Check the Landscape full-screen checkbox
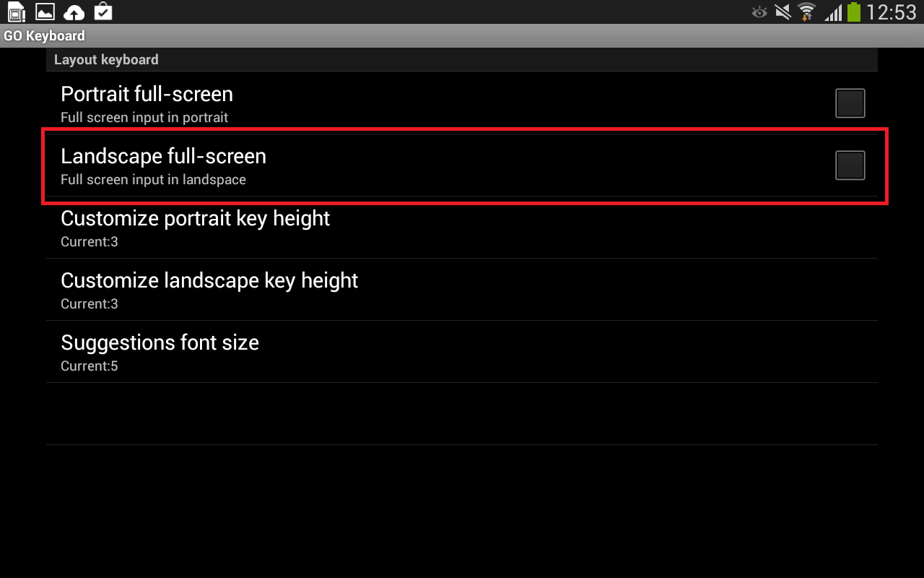The image size is (924, 578). pos(850,165)
